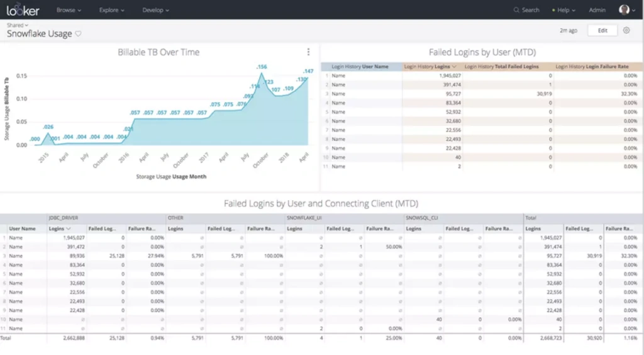Open the Billable TB tile three-dot menu
The height and width of the screenshot is (355, 644).
[308, 52]
